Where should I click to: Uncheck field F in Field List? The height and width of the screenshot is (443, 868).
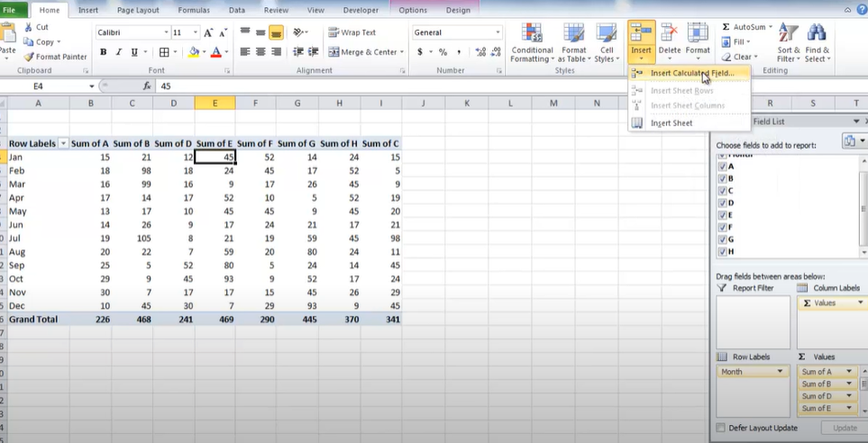[x=722, y=227]
